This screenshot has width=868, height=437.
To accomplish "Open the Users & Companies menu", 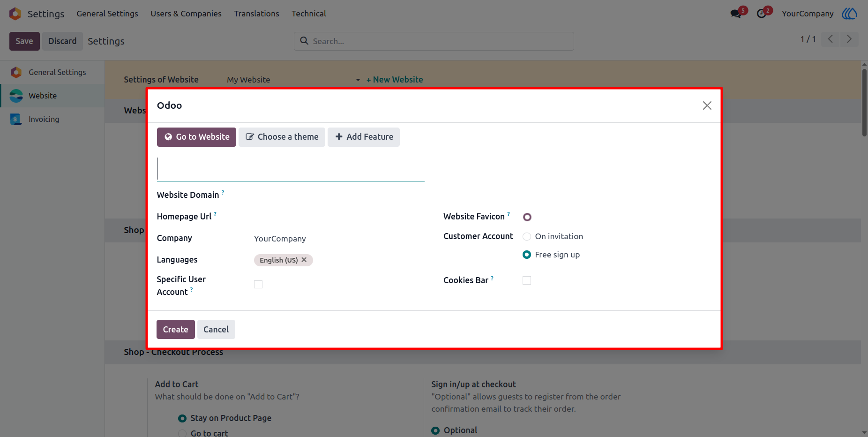I will [x=186, y=14].
